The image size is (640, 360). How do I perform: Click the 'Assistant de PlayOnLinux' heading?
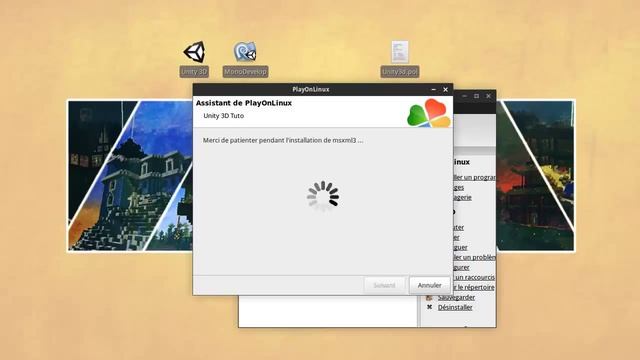click(244, 103)
